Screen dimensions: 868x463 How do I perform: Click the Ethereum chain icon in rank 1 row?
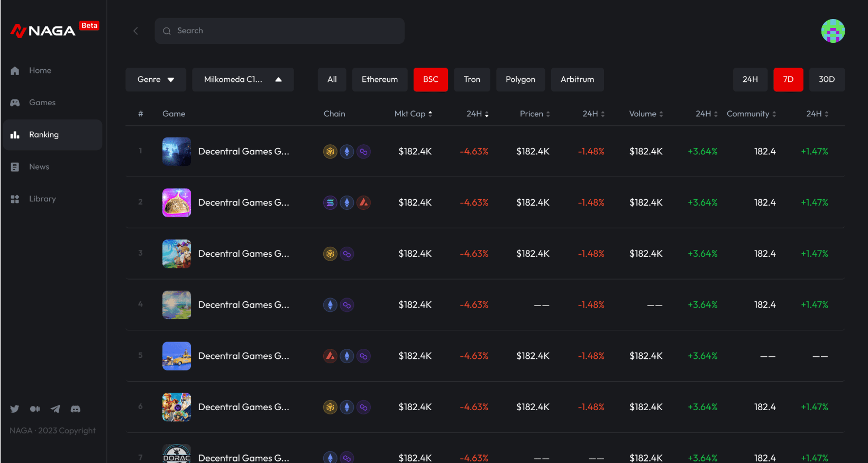(x=347, y=152)
